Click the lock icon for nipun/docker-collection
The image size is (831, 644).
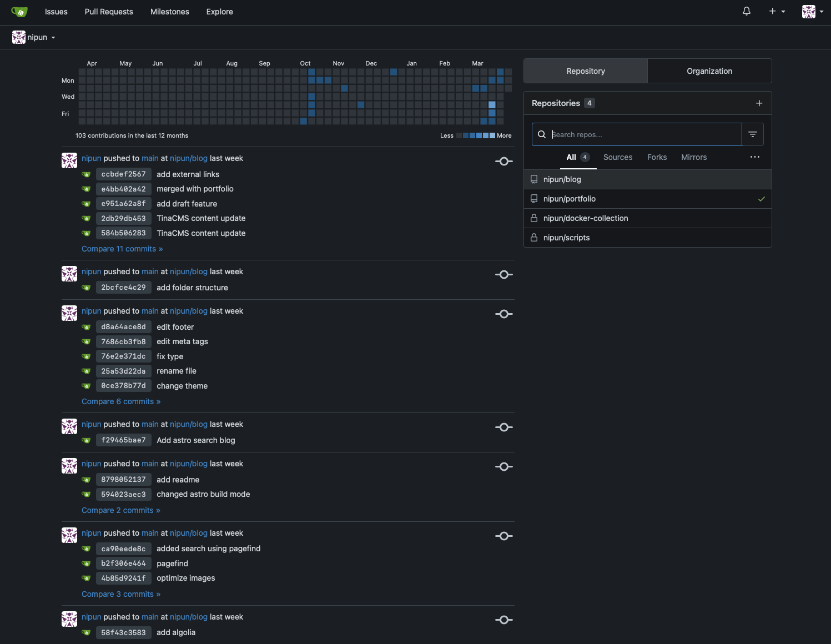(x=534, y=218)
